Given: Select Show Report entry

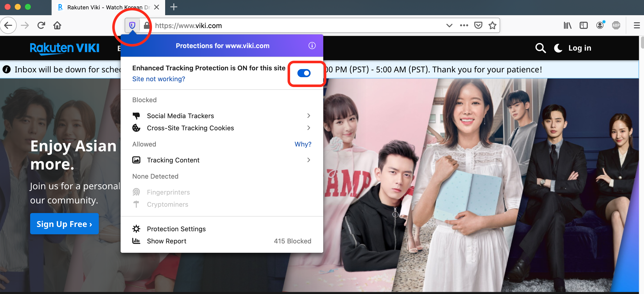Looking at the screenshot, I should pyautogui.click(x=166, y=241).
